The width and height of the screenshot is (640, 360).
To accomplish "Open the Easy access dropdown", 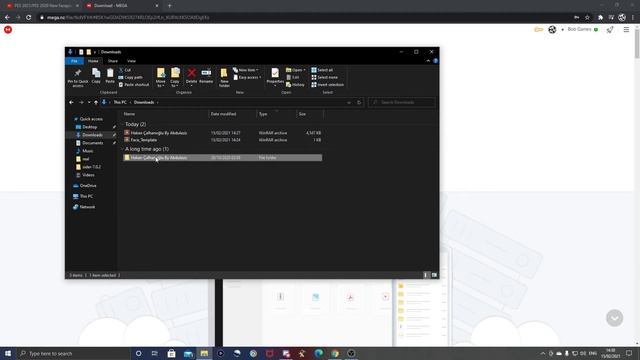I will [x=247, y=77].
